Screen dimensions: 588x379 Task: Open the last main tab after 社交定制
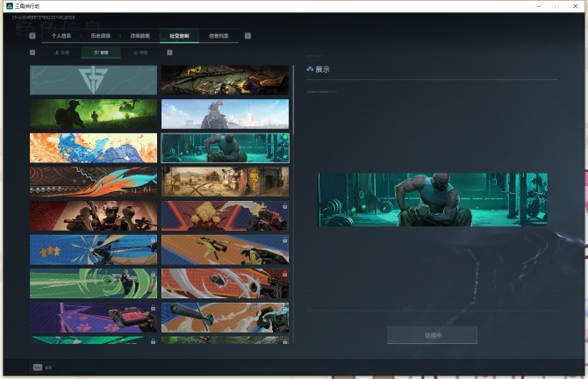(219, 36)
